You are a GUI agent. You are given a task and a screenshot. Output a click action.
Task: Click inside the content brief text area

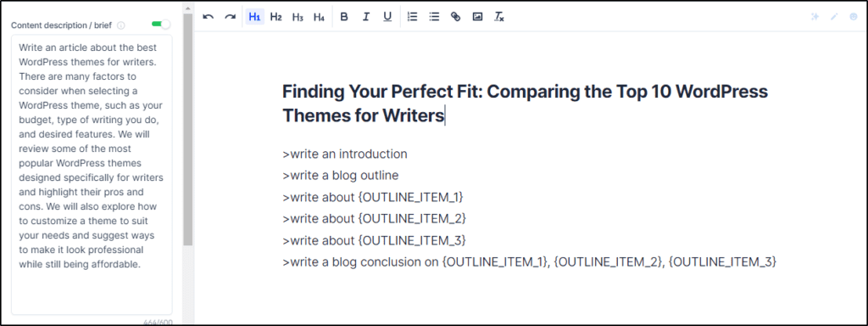tap(92, 175)
